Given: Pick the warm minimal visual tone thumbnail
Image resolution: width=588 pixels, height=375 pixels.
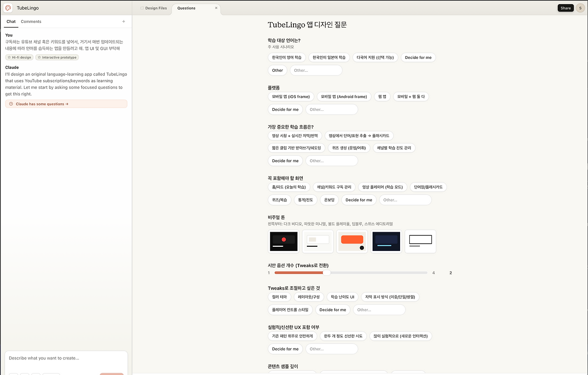Looking at the screenshot, I should 318,241.
